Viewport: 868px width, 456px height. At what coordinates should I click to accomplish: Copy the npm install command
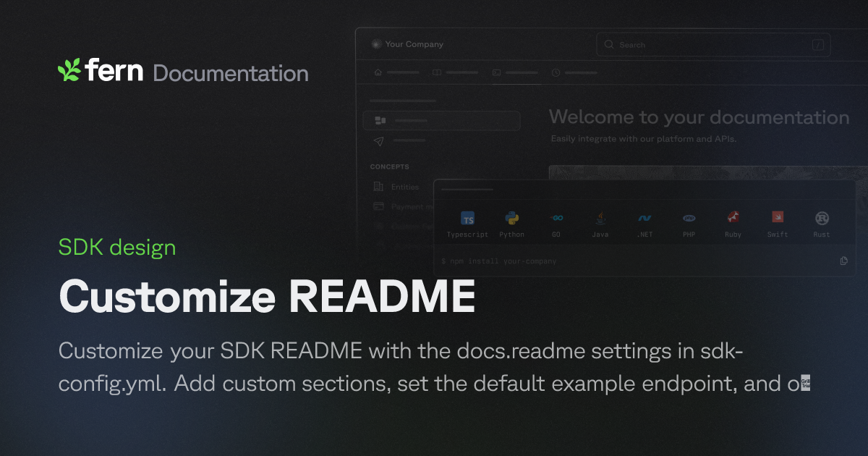(844, 261)
